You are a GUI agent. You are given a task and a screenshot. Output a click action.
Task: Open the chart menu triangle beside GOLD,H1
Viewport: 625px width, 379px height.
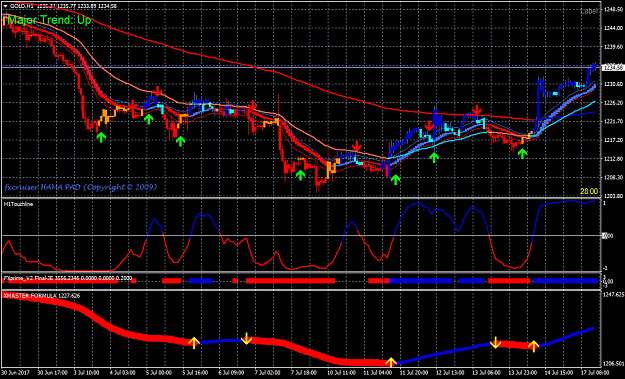[5, 6]
